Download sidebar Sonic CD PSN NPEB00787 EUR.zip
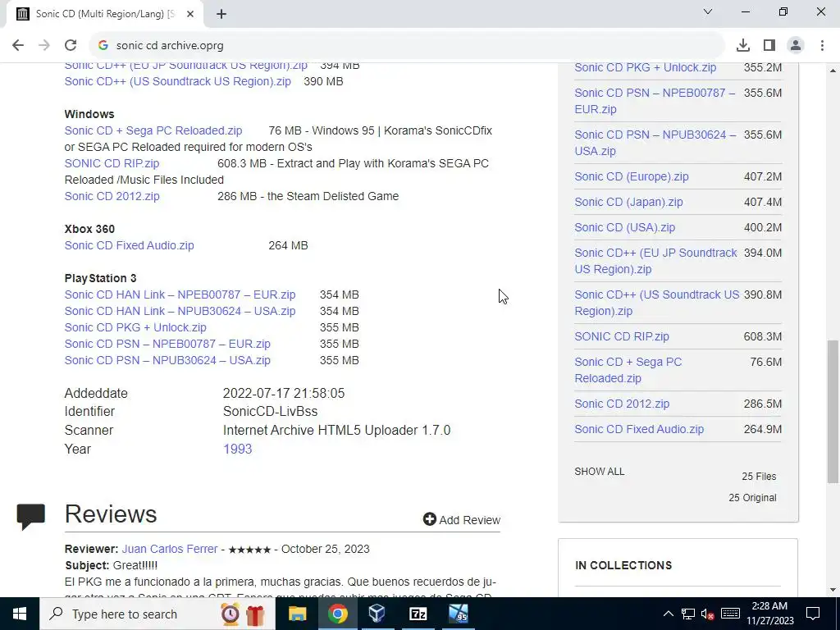 pyautogui.click(x=655, y=101)
